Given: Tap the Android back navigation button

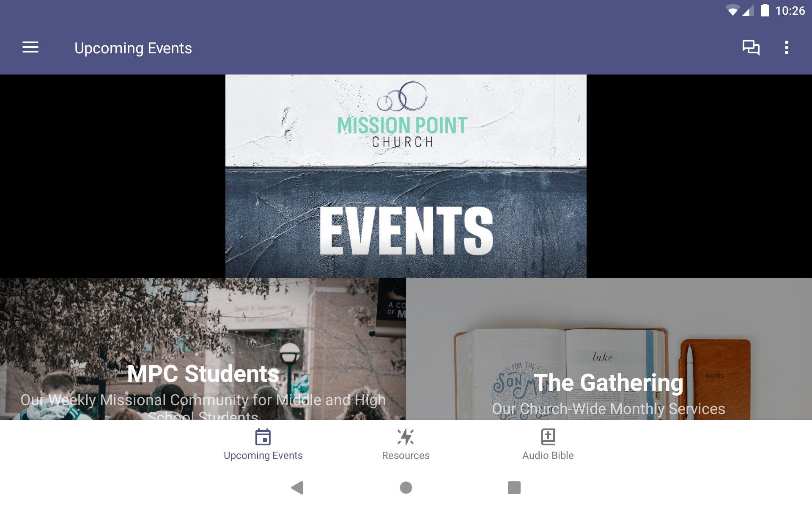Looking at the screenshot, I should pyautogui.click(x=297, y=488).
